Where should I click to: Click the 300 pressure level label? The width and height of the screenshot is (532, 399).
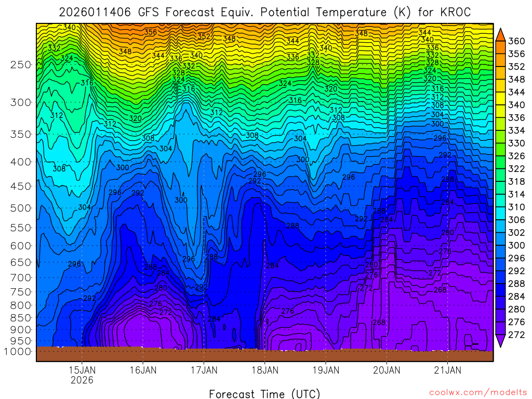point(21,102)
